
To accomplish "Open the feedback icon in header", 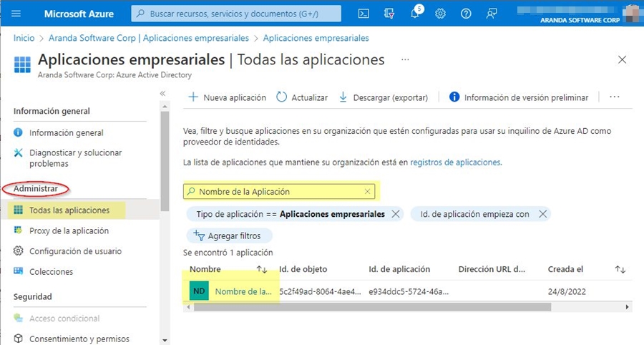I will (492, 14).
